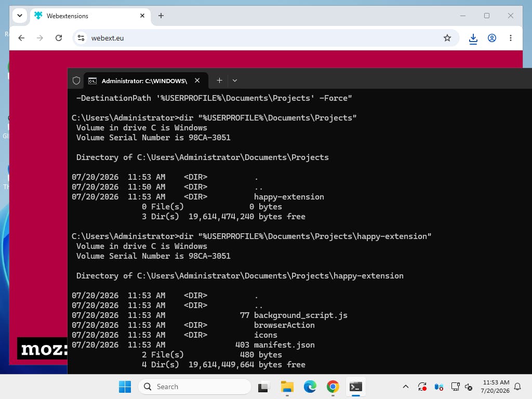This screenshot has height=399, width=532.
Task: Open File Explorer from taskbar
Action: coord(287,387)
